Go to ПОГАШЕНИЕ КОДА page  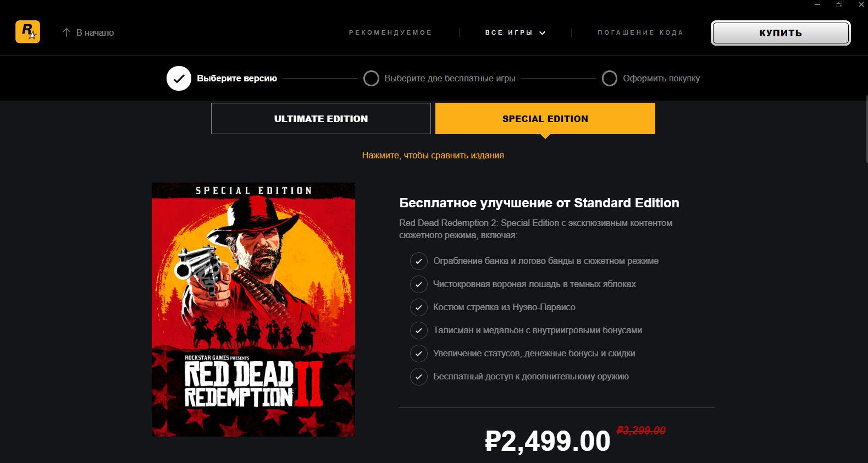[640, 32]
